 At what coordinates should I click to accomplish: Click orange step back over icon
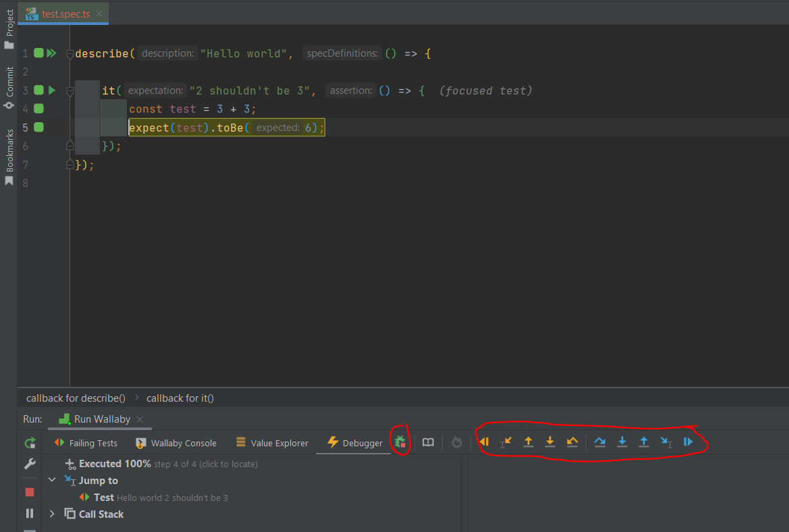click(x=572, y=442)
